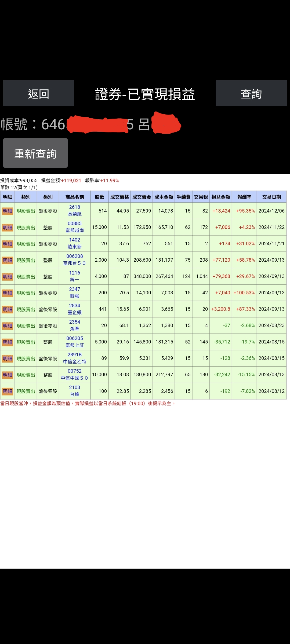Screen dimensions: 290x644
Task: Open 明細 detail for 2618 長榮航
Action: 8,211
